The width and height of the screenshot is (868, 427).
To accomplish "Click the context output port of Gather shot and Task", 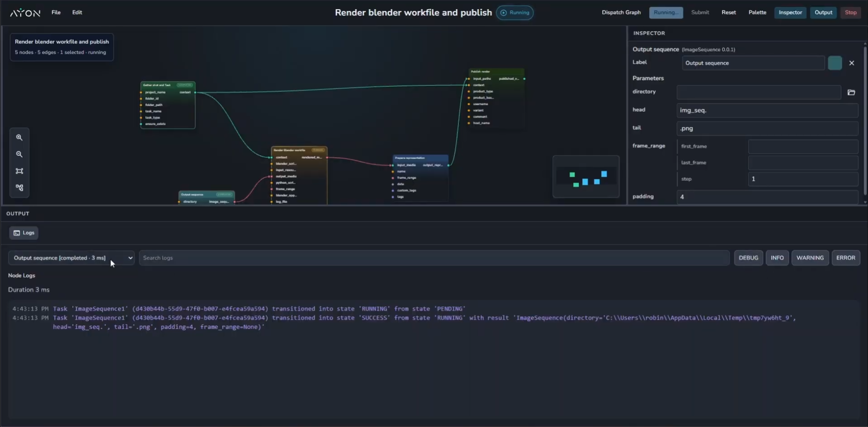I will [195, 92].
